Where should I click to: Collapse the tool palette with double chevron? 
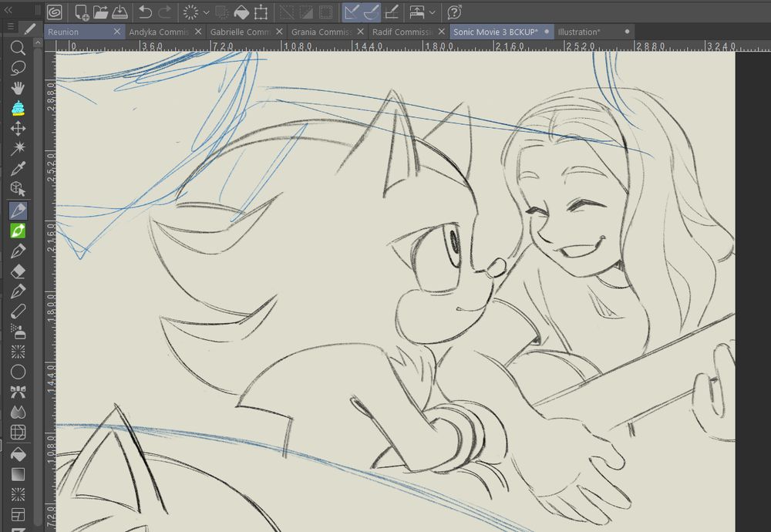click(x=8, y=10)
